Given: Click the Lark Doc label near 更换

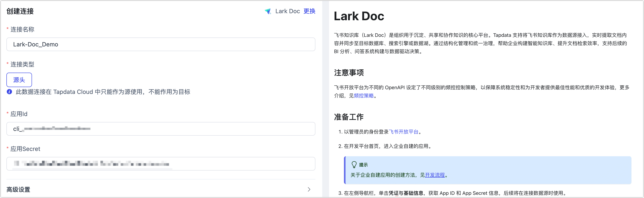Looking at the screenshot, I should (287, 11).
